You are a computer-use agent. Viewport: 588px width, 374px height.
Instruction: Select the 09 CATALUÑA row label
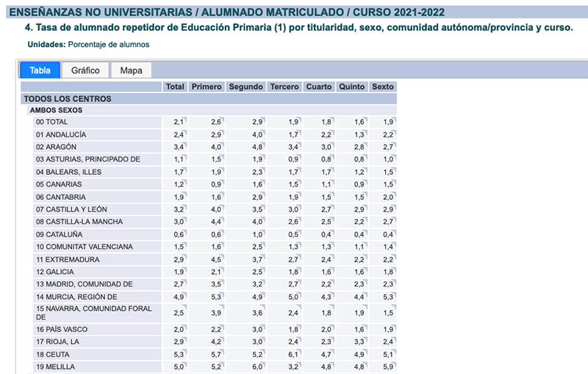tap(60, 234)
